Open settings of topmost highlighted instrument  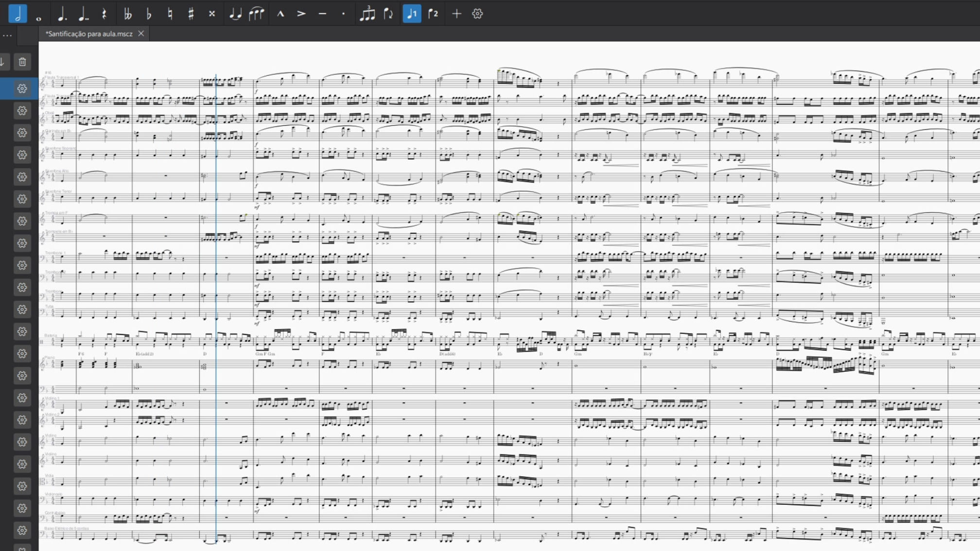coord(22,88)
